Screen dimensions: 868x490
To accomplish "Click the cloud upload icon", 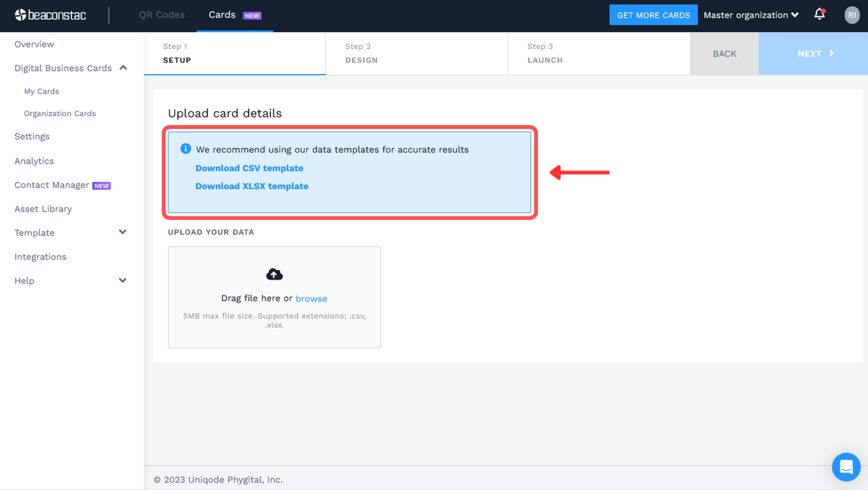I will 274,274.
